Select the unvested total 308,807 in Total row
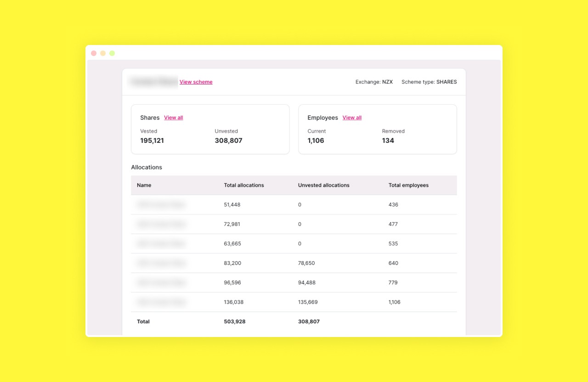 click(x=309, y=321)
